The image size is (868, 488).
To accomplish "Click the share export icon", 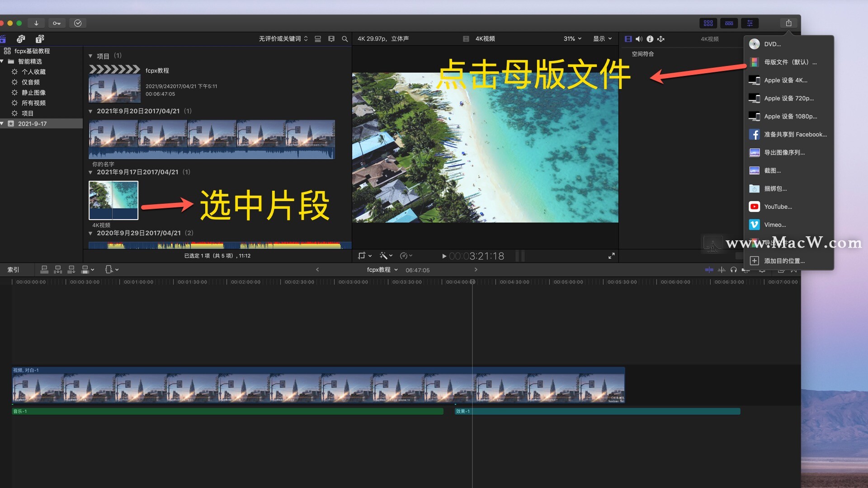I will pyautogui.click(x=788, y=23).
